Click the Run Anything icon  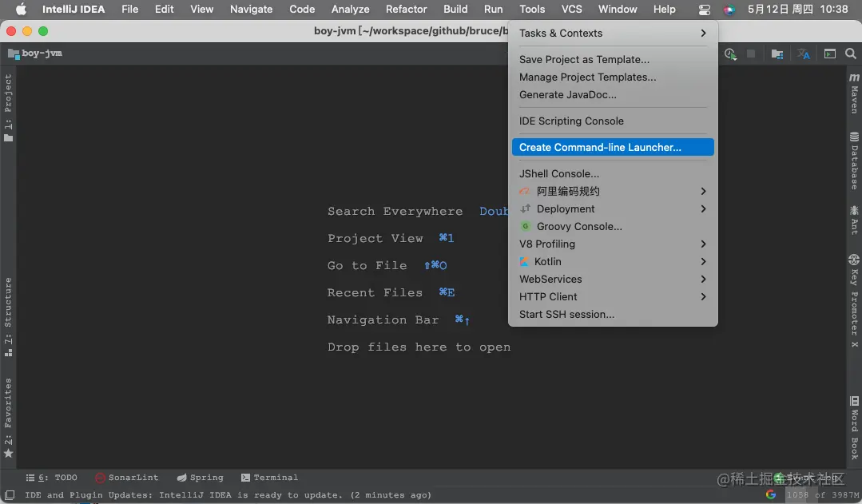(x=830, y=54)
